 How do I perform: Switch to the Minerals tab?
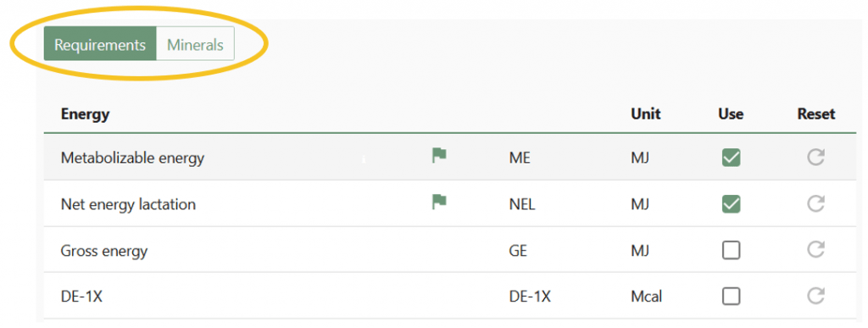point(196,44)
